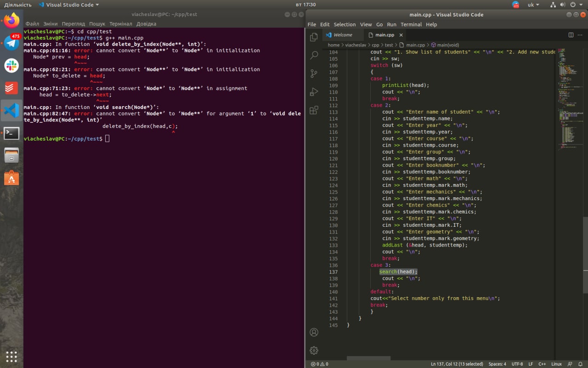Open the Run and Debug view
Image resolution: width=588 pixels, height=368 pixels.
click(314, 92)
